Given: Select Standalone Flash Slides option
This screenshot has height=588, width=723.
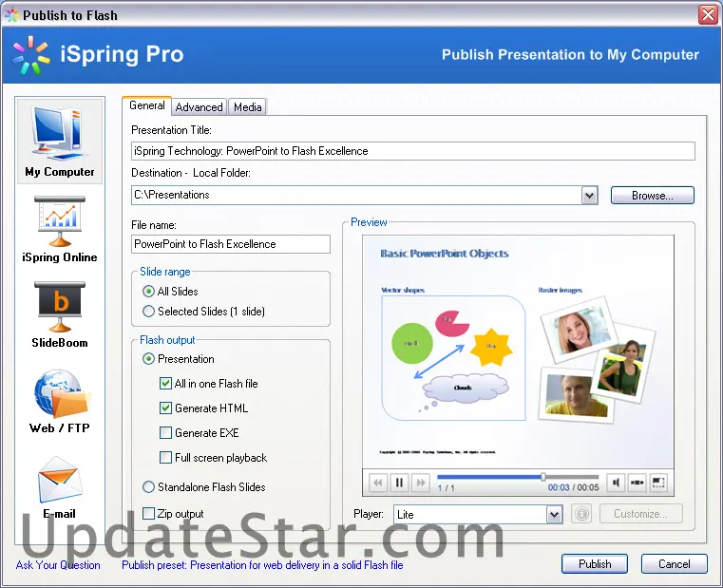Looking at the screenshot, I should pyautogui.click(x=148, y=487).
